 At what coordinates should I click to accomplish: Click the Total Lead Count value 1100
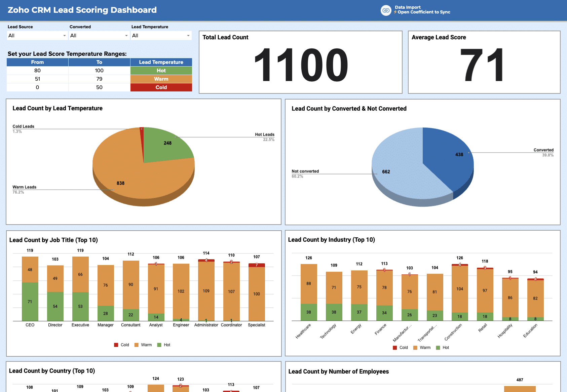[301, 65]
